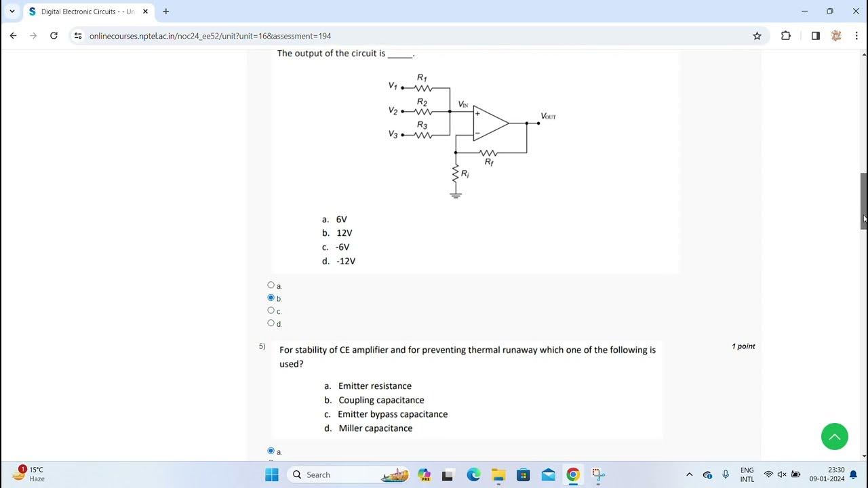Open site information icon in address bar
The width and height of the screenshot is (868, 488).
click(x=78, y=36)
